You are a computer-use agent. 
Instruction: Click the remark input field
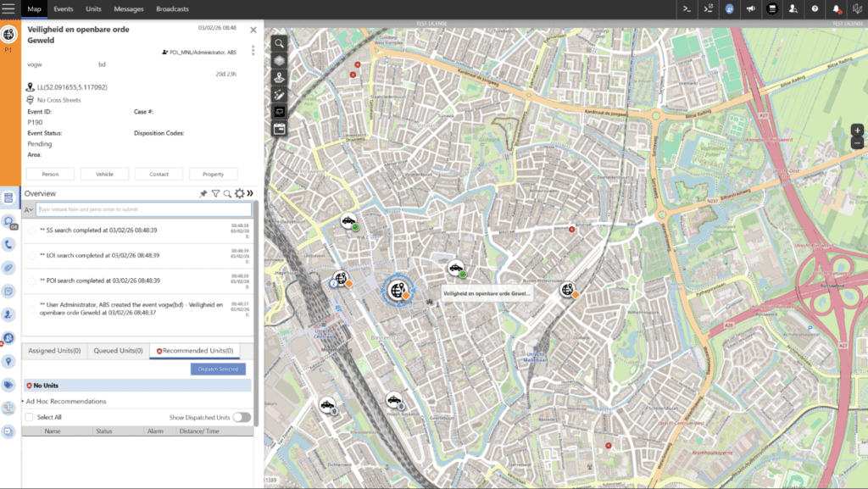[x=144, y=209]
